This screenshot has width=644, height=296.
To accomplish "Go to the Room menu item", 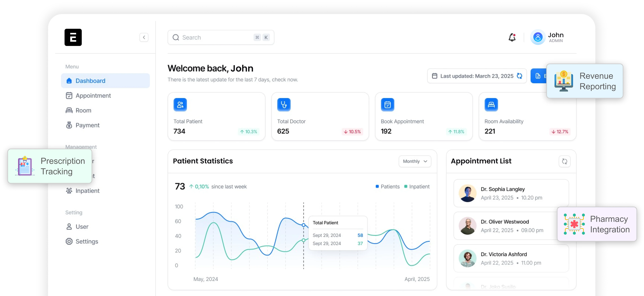I will pos(83,110).
